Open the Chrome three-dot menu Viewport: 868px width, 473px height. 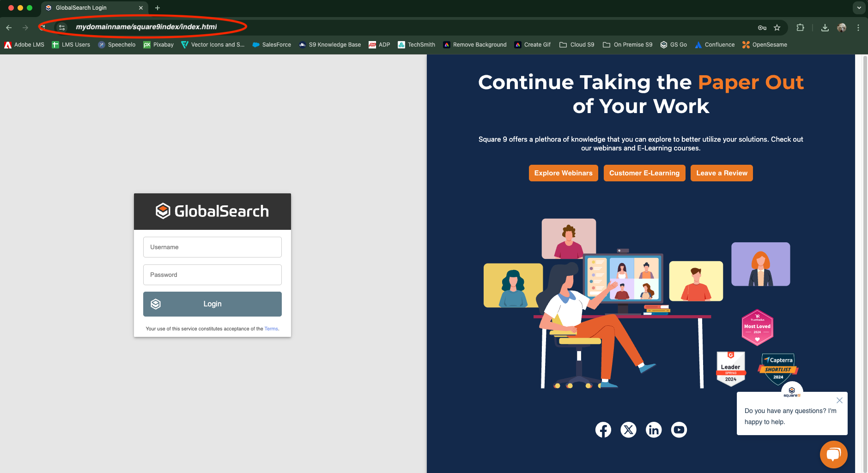click(x=858, y=27)
